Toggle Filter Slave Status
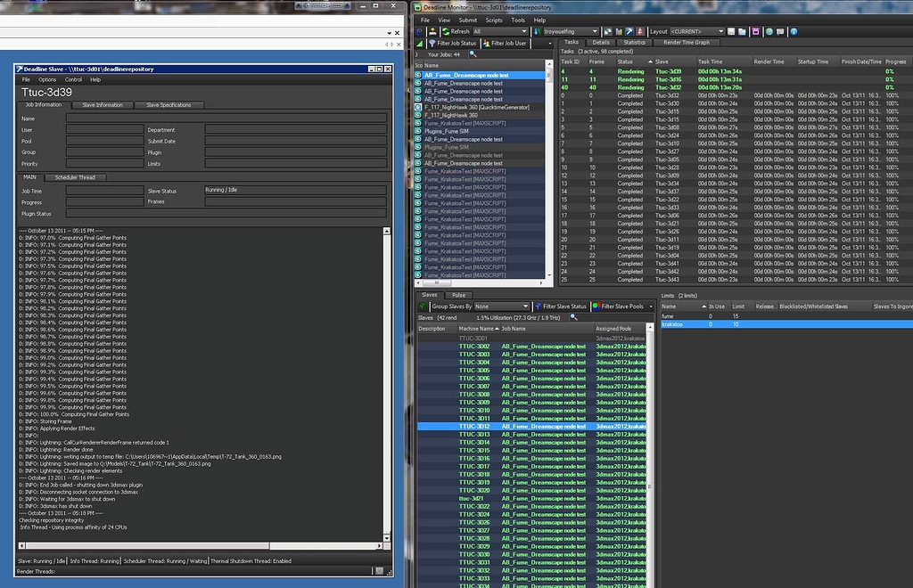The width and height of the screenshot is (913, 588). tap(562, 306)
